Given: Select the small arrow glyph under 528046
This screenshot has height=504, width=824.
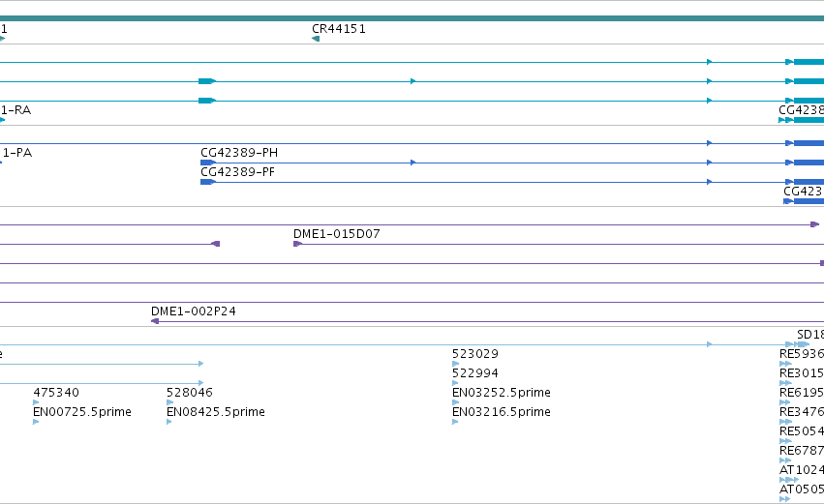Looking at the screenshot, I should coord(169,402).
